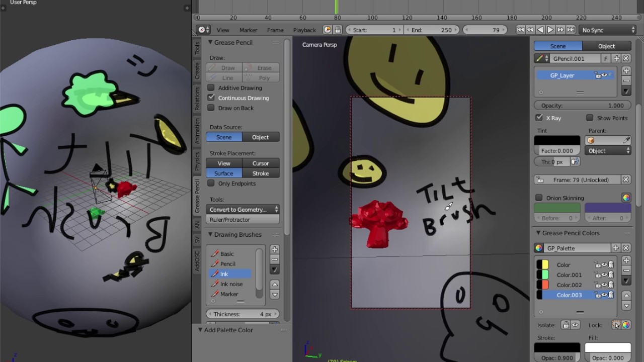Open the timeline editor type selector
The height and width of the screenshot is (362, 644).
tap(203, 30)
